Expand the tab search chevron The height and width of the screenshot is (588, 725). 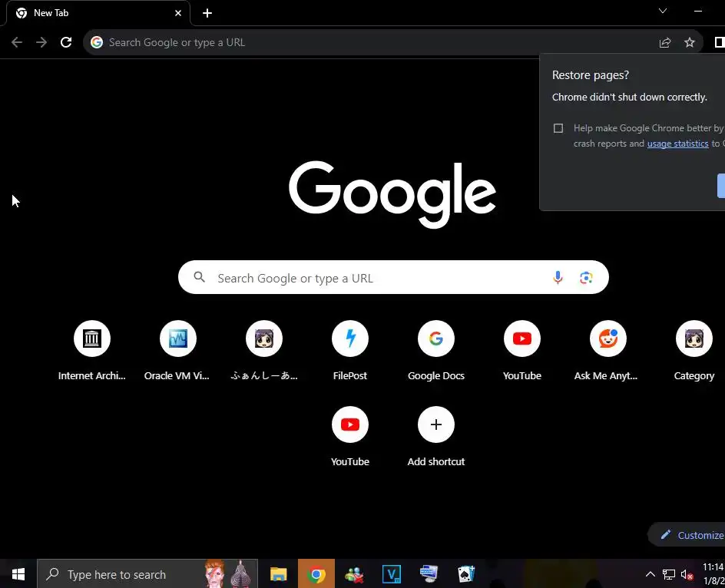(x=663, y=11)
